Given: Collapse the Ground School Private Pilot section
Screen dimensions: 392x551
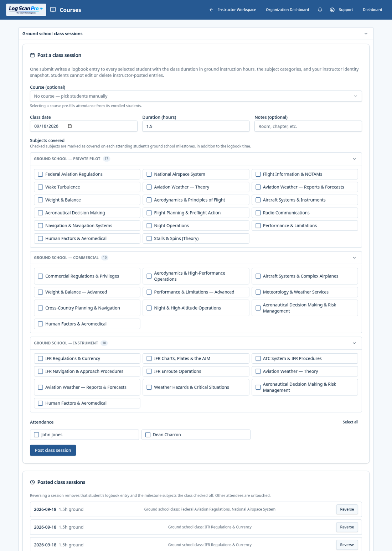Looking at the screenshot, I should (354, 159).
